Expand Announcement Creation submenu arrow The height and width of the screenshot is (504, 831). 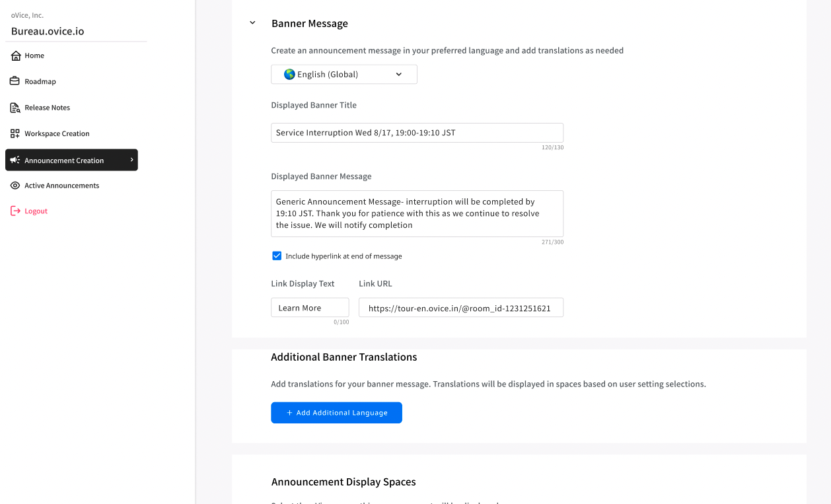click(x=131, y=160)
